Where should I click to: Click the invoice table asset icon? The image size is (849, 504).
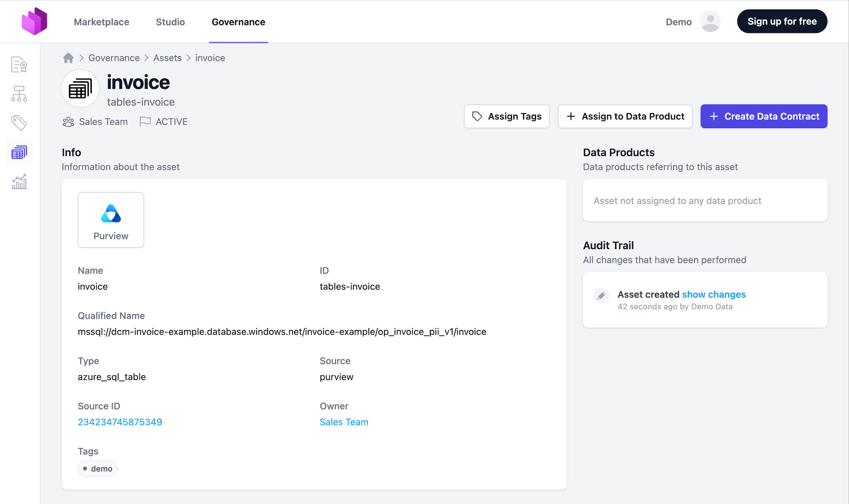click(80, 89)
